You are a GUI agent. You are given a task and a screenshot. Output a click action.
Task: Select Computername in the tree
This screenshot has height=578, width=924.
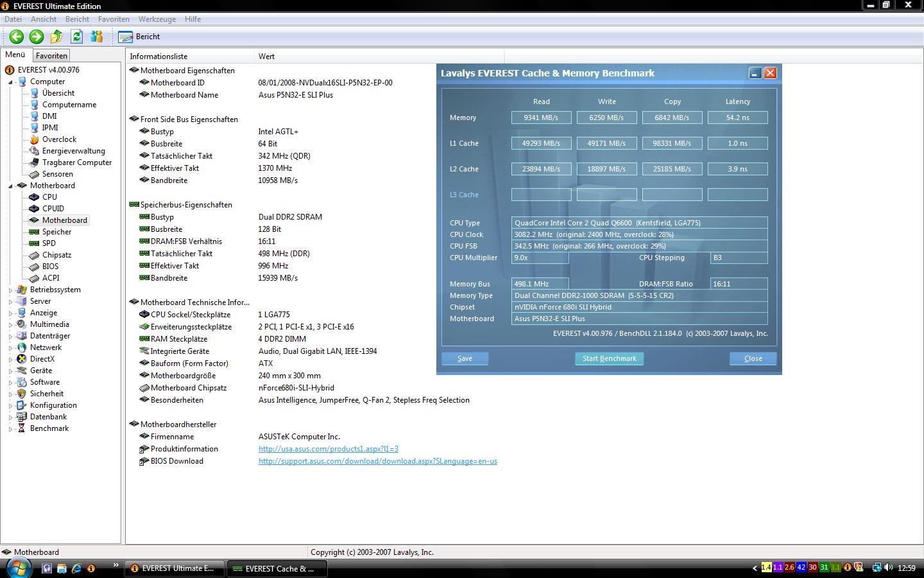(x=69, y=105)
